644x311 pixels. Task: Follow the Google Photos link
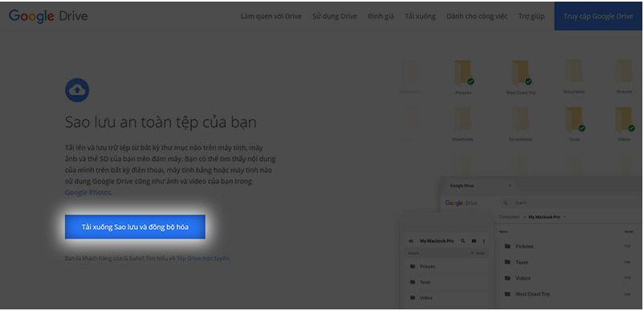point(88,192)
